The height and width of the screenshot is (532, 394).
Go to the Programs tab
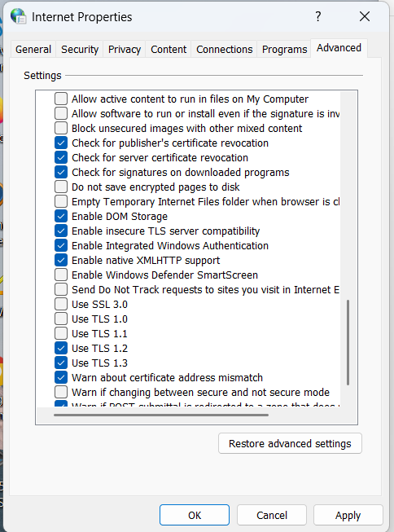284,50
